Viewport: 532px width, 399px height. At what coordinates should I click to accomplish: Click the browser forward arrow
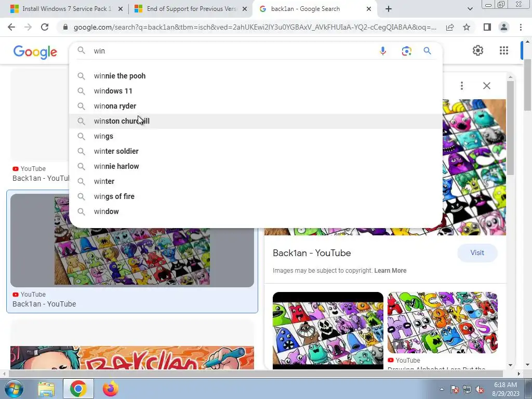tap(28, 27)
